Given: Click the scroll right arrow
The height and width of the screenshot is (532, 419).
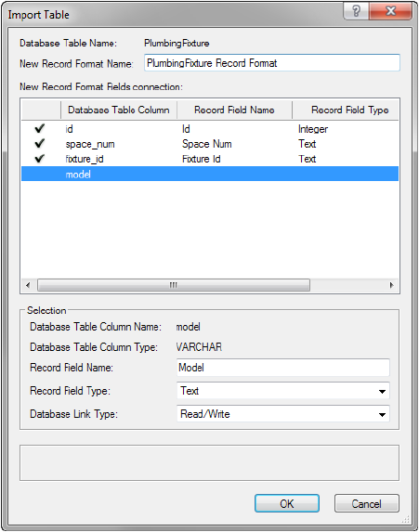Looking at the screenshot, I should (x=391, y=285).
